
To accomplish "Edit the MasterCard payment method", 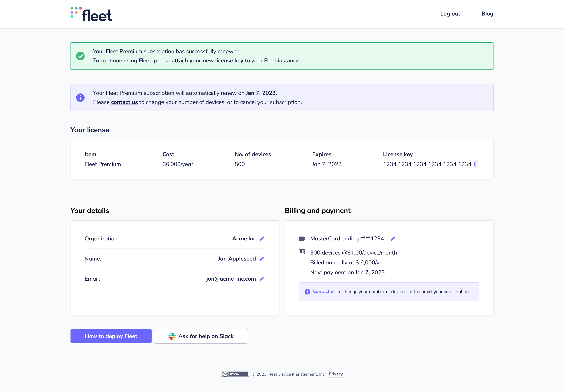I will (393, 238).
